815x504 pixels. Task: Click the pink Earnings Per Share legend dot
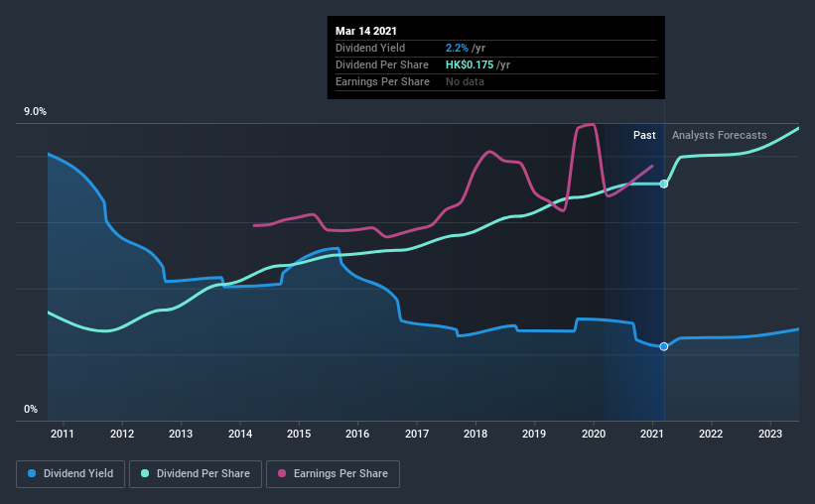[282, 473]
